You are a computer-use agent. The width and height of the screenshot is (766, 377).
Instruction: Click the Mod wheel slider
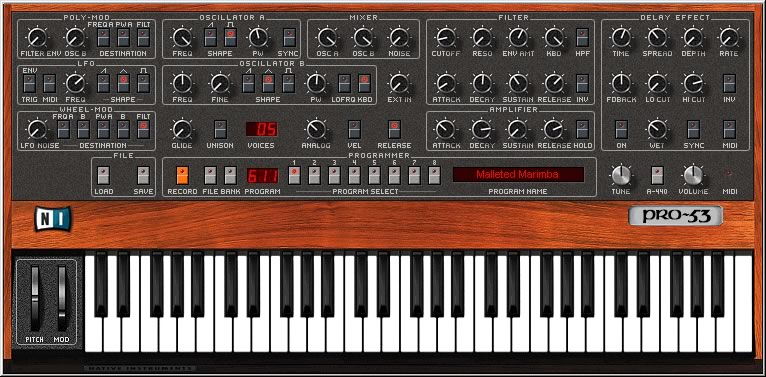click(62, 298)
